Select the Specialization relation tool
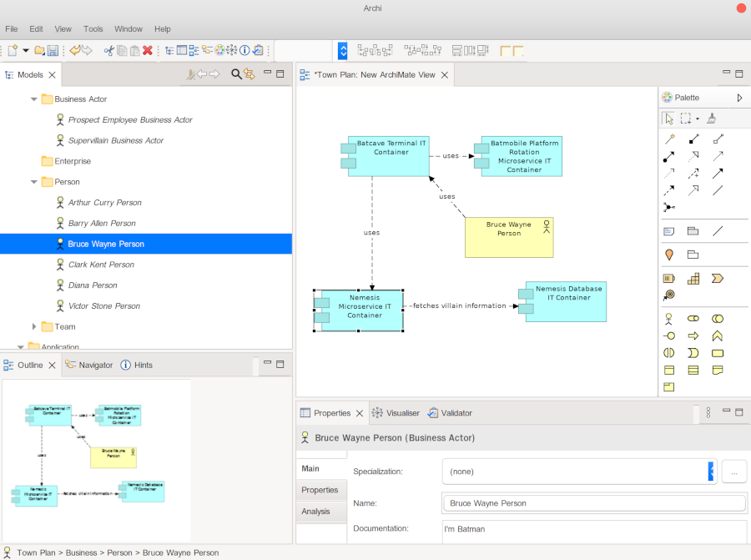 (693, 190)
